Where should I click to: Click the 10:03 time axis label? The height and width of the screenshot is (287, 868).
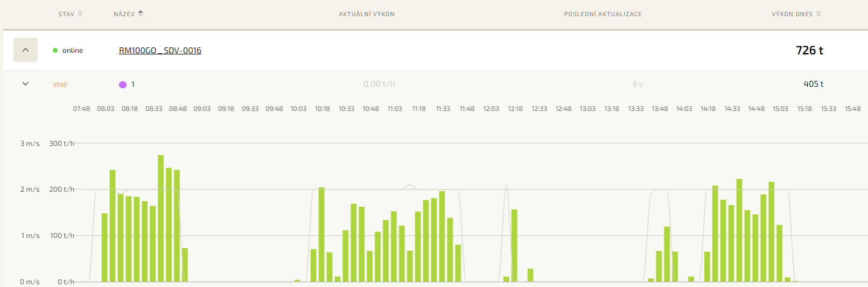point(298,109)
